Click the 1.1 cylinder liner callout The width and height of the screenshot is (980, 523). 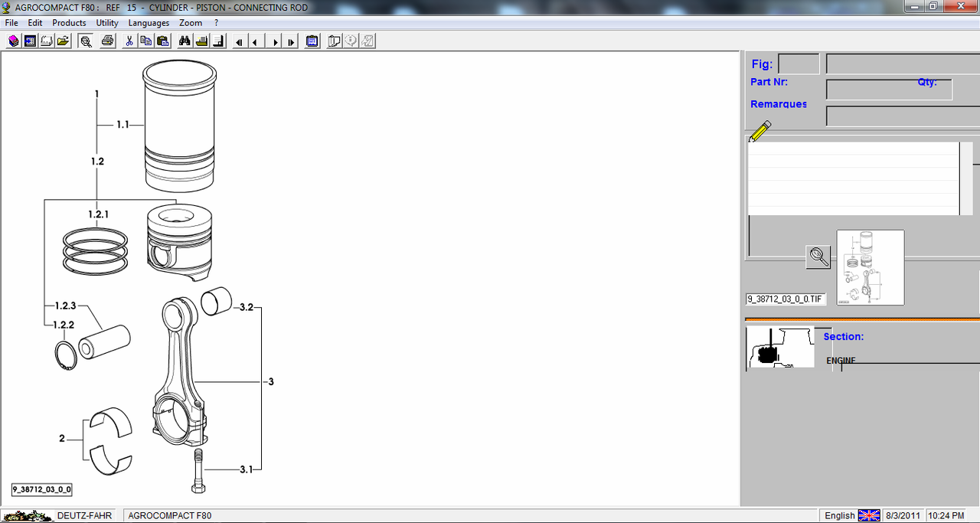point(122,124)
